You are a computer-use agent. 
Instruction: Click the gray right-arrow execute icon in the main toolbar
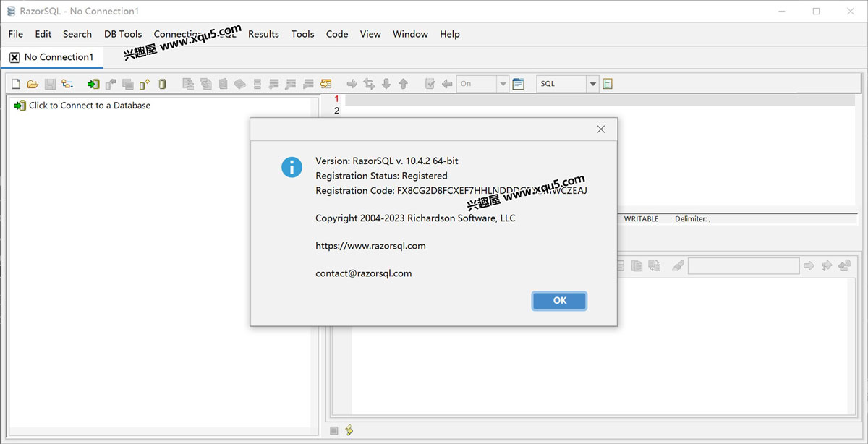point(352,84)
